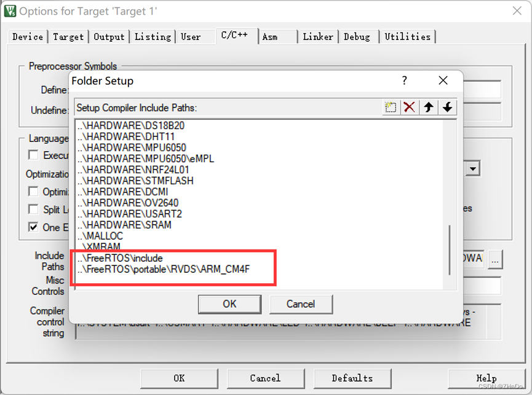Switch to the Target tab

68,37
